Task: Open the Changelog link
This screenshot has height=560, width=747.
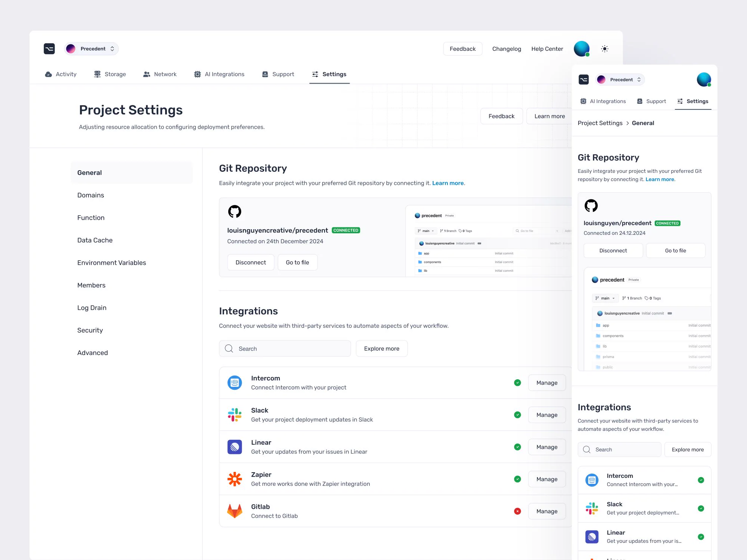Action: click(x=506, y=49)
